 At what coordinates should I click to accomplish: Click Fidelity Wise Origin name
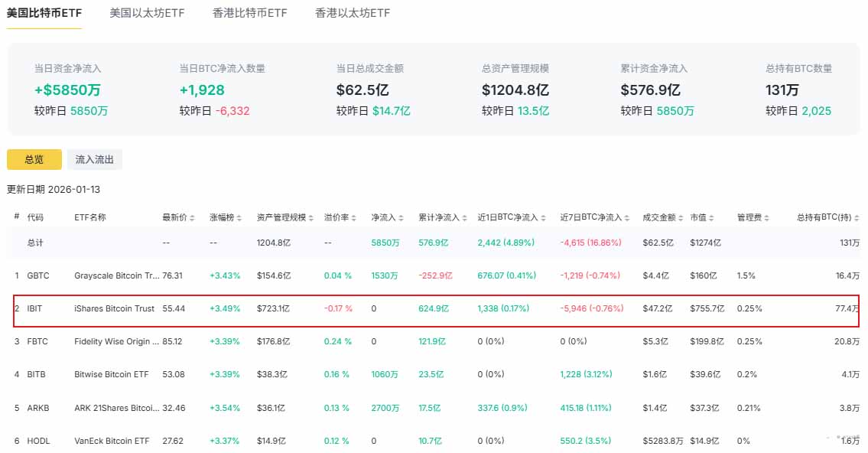pyautogui.click(x=117, y=341)
